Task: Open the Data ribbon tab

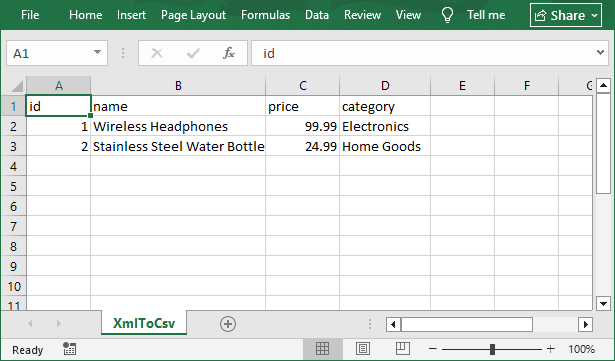Action: click(x=317, y=15)
